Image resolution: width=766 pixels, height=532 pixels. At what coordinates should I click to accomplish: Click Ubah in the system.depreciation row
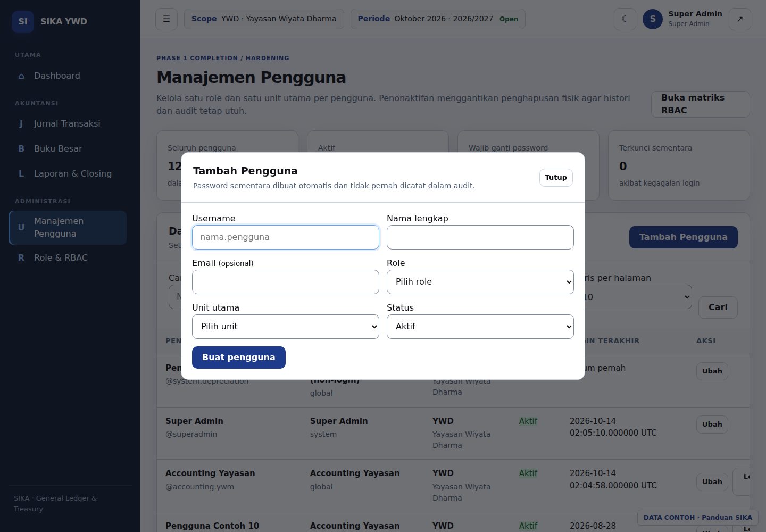[712, 371]
